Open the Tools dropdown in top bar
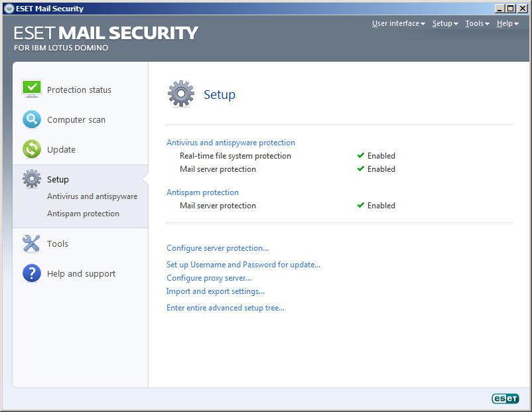 (x=477, y=23)
